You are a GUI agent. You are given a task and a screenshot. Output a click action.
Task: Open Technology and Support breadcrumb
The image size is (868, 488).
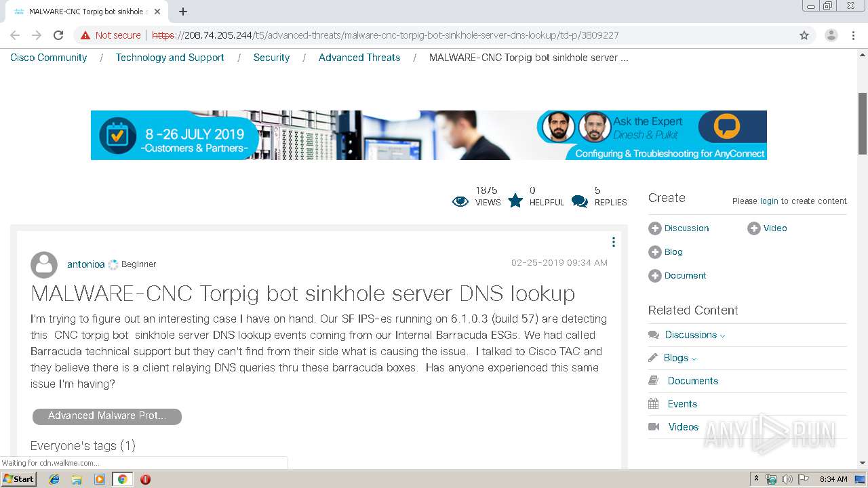[170, 58]
